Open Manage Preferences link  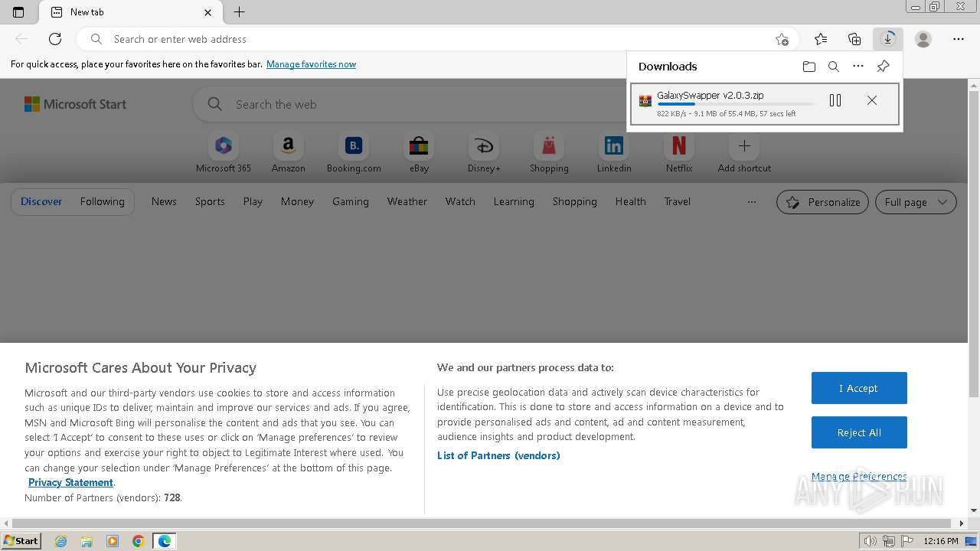click(859, 476)
